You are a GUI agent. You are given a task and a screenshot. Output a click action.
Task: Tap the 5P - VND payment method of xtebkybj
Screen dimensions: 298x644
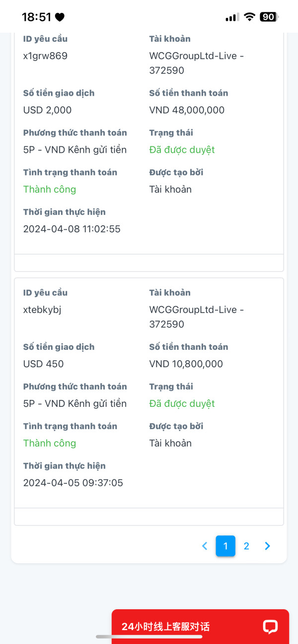pyautogui.click(x=74, y=403)
